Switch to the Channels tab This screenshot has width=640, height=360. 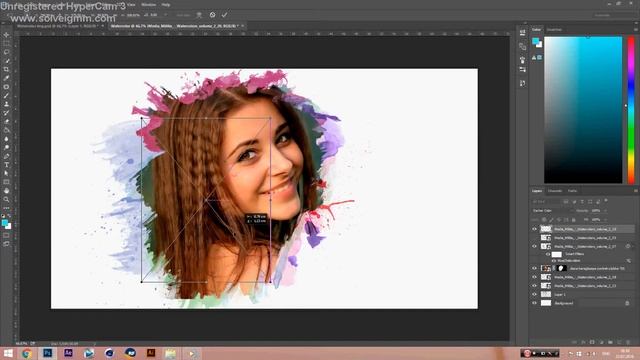click(555, 191)
